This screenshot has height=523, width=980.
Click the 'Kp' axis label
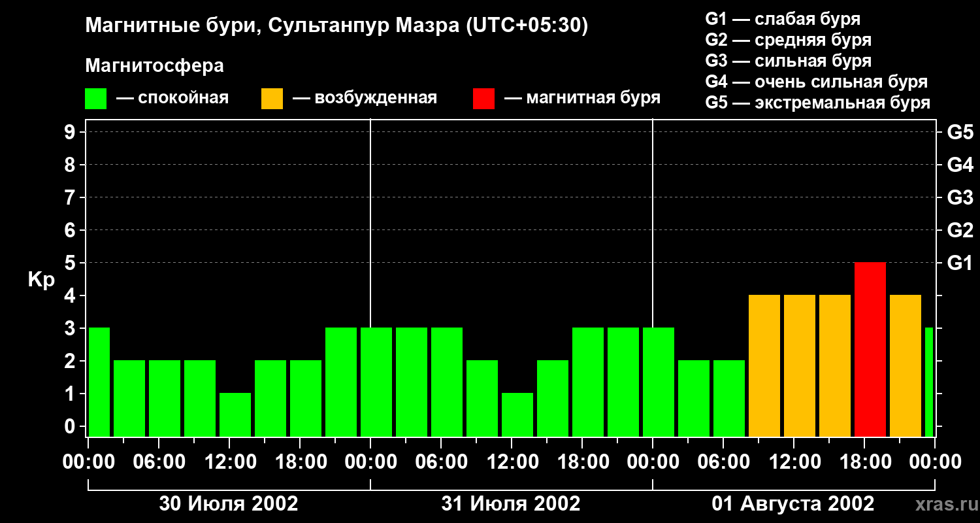point(41,280)
